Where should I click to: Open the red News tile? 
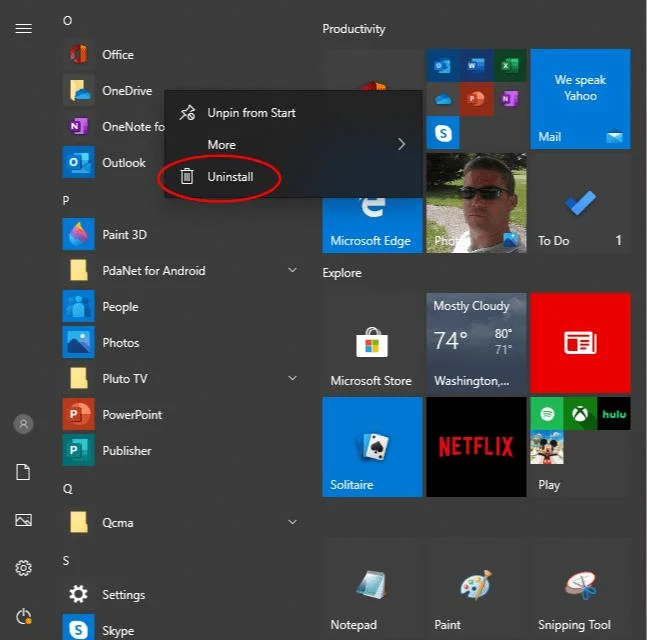click(580, 343)
